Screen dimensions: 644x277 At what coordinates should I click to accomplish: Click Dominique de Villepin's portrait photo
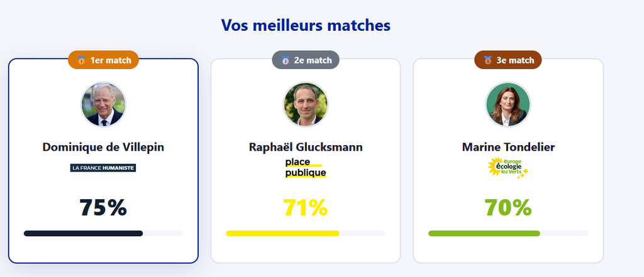pyautogui.click(x=103, y=104)
